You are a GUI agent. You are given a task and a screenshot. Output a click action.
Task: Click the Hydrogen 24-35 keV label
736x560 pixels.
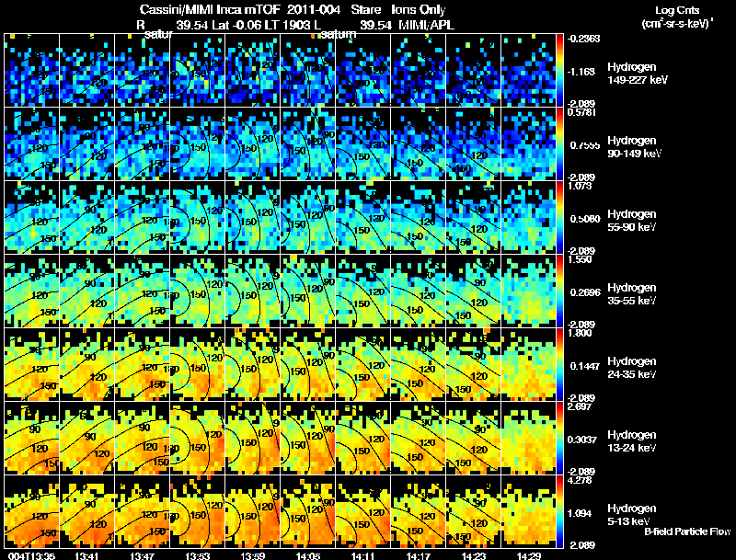[630, 368]
